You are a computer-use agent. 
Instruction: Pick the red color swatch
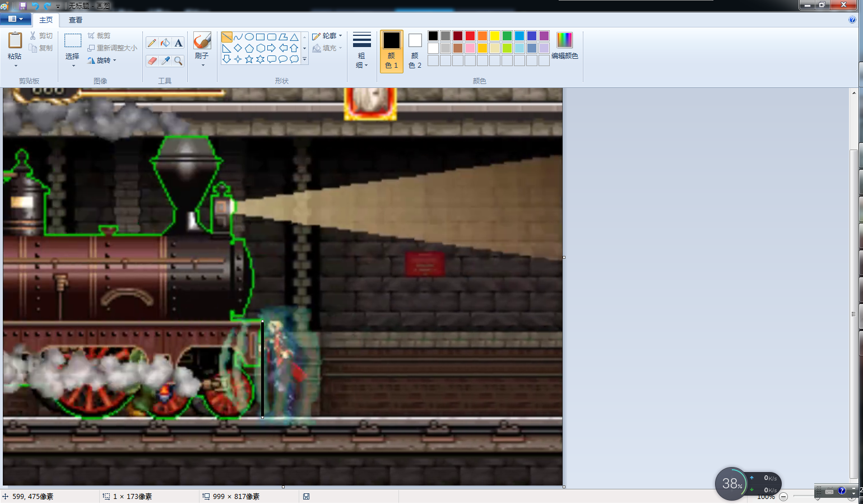tap(470, 36)
